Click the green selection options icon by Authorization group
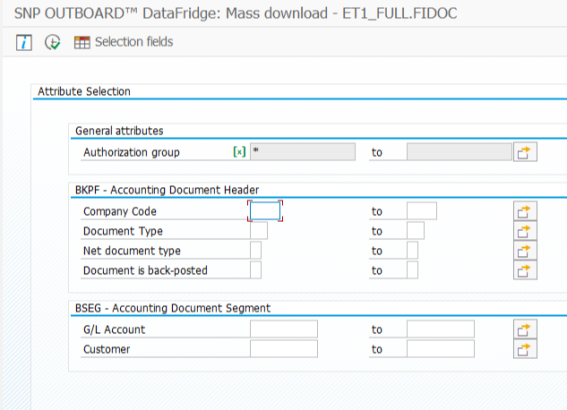The image size is (567, 410). click(x=239, y=151)
